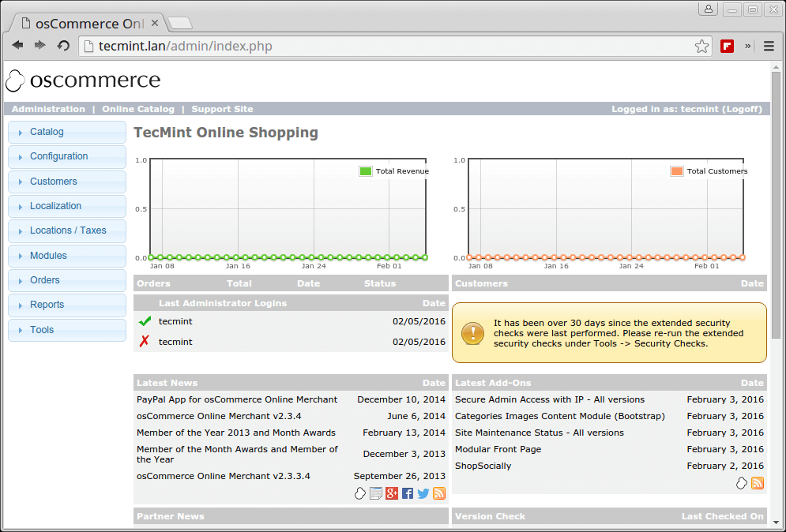Open a new browser tab
Screen dimensions: 786x532
[180, 23]
